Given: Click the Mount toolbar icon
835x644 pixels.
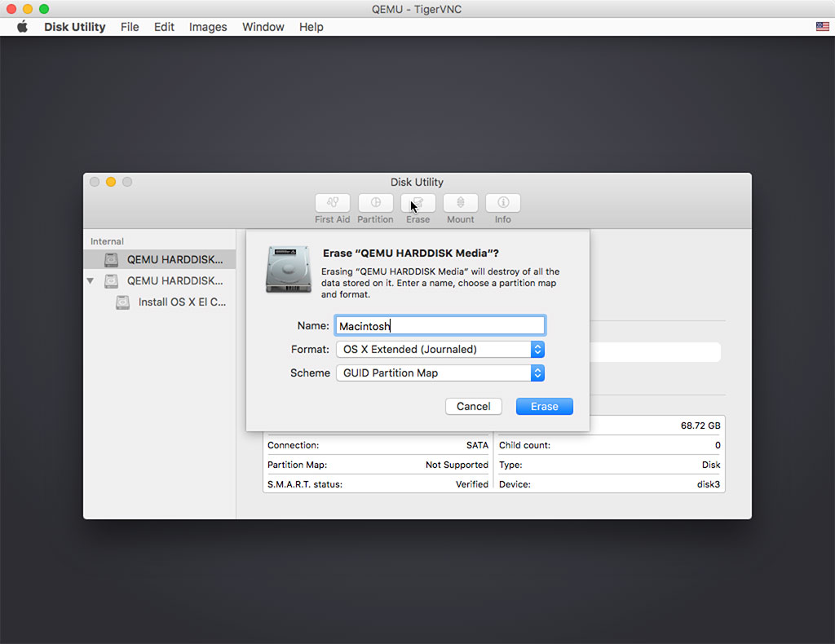Looking at the screenshot, I should [x=461, y=203].
